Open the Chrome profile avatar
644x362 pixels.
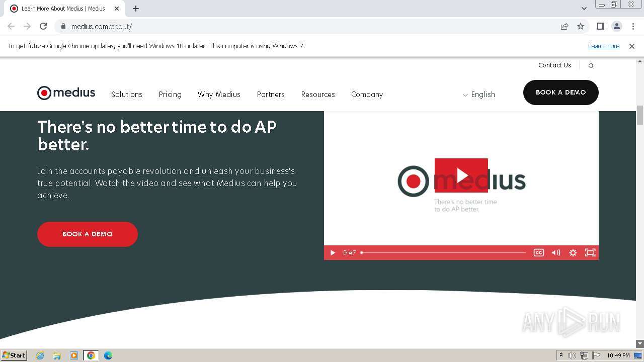click(x=616, y=26)
